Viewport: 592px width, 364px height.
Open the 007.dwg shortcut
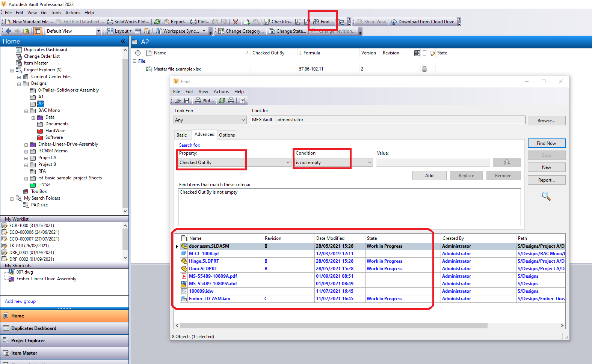tap(24, 272)
